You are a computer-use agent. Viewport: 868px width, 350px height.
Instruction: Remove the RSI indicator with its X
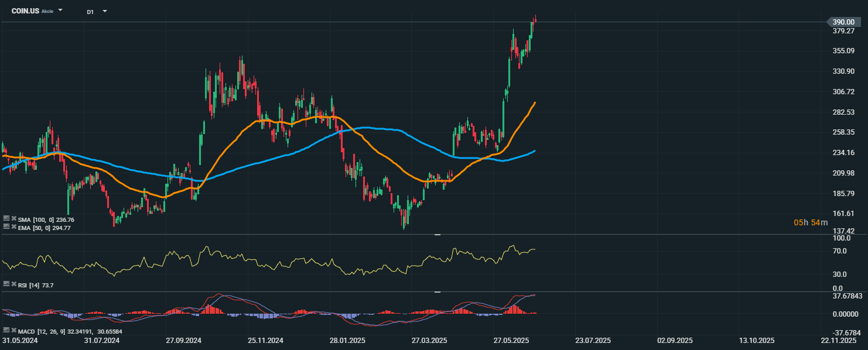pos(13,284)
